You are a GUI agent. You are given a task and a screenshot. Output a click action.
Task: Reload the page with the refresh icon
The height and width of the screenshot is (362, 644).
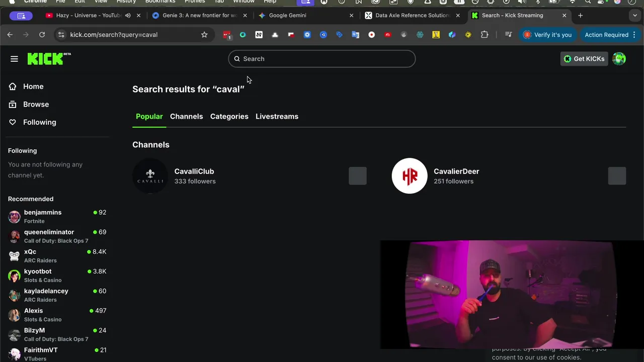pyautogui.click(x=42, y=35)
